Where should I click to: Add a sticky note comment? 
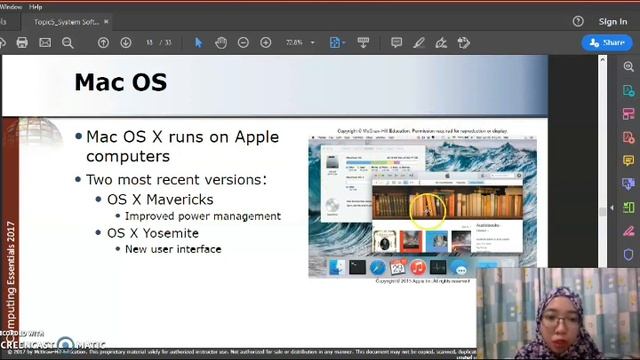[x=396, y=42]
